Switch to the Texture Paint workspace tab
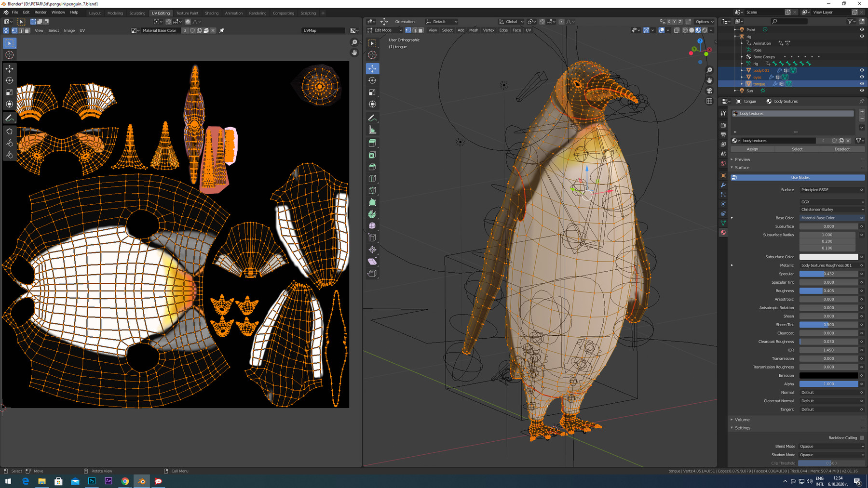Viewport: 868px width, 488px height. coord(187,13)
